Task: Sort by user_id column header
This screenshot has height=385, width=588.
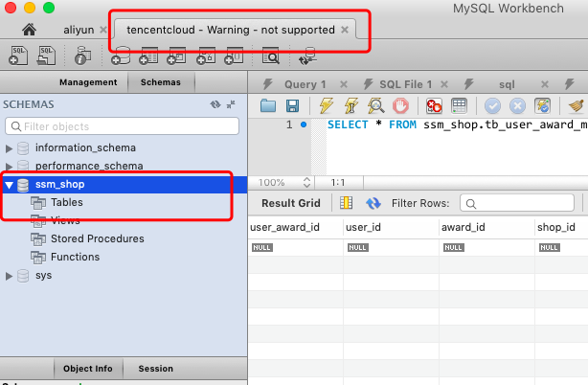Action: click(363, 227)
